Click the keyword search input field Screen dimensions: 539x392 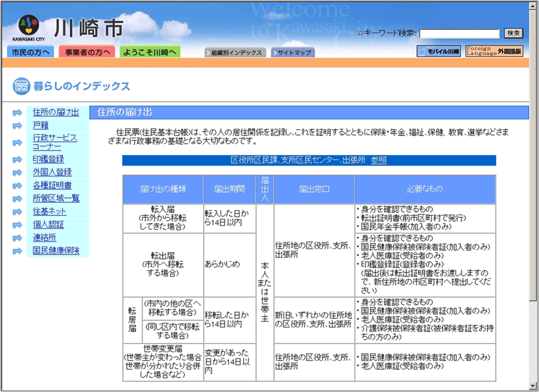pyautogui.click(x=459, y=34)
